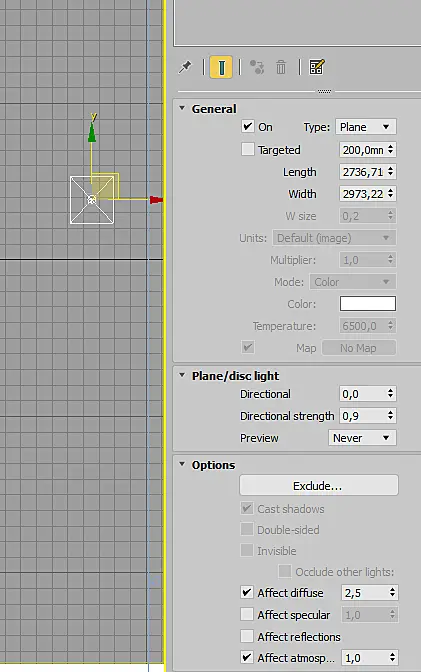Screen dimensions: 421x672
Task: Toggle Show End Result icon
Action: click(221, 67)
